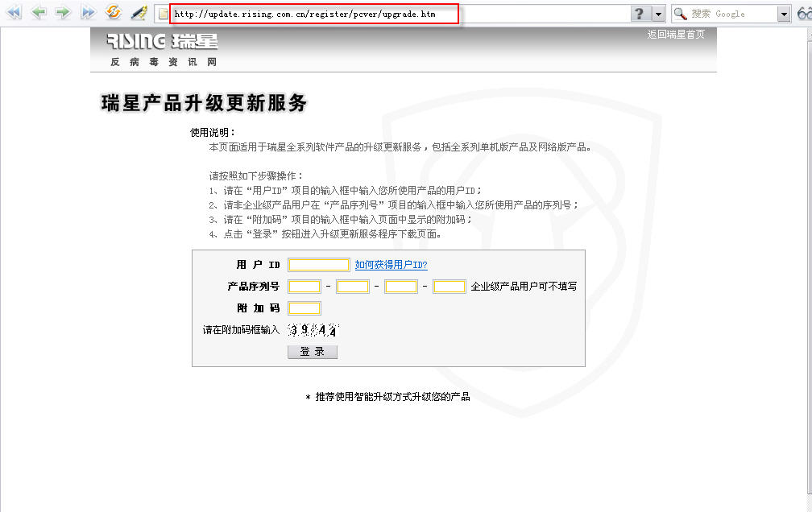
Task: Go forward with the right arrow icon
Action: coord(63,12)
